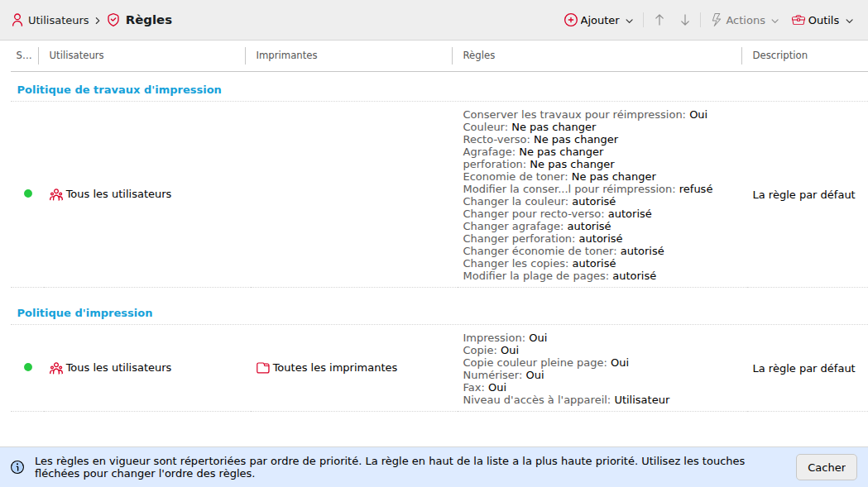Click Modifier la plage de pages: autorisé

point(559,275)
